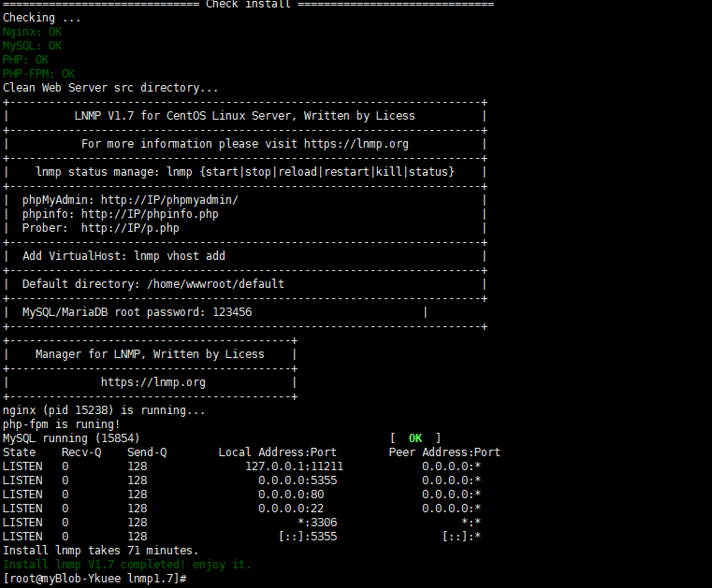712x588 pixels.
Task: Click the 'MySQL running (15854)' line
Action: (71, 438)
